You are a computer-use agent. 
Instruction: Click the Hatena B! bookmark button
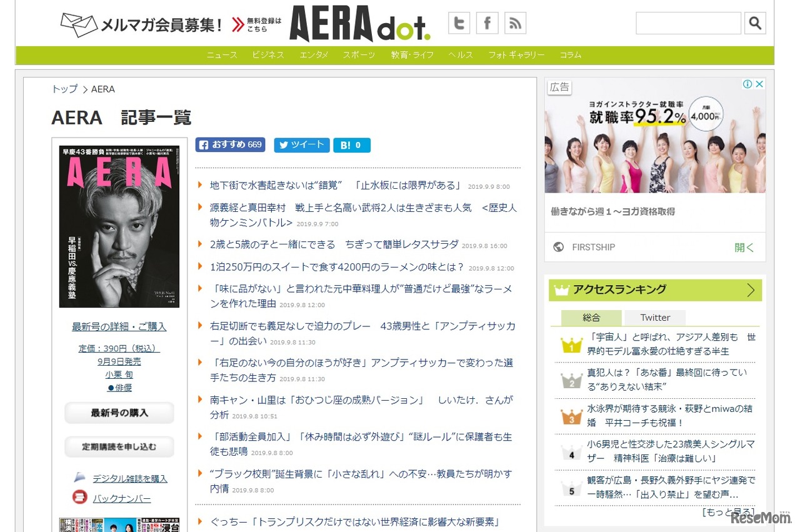(x=351, y=145)
